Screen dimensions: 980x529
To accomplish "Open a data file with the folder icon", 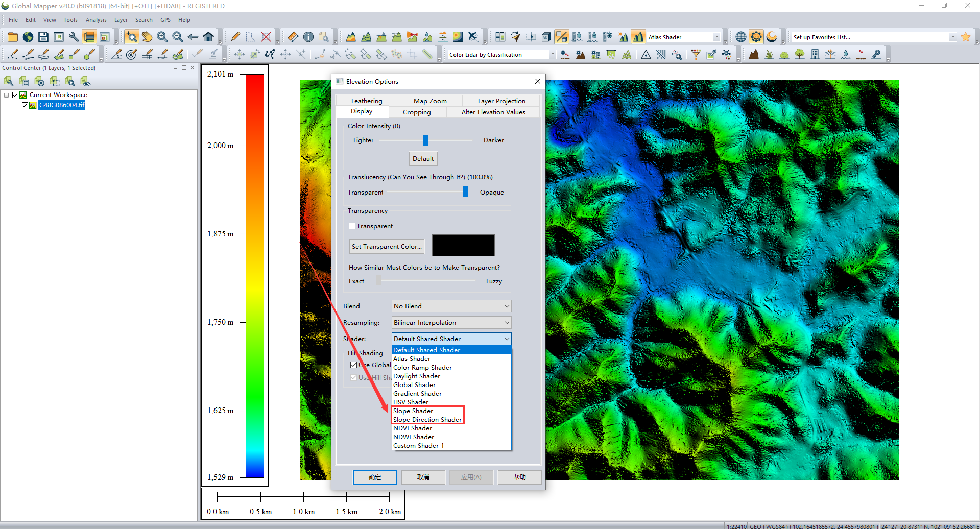I will click(13, 37).
